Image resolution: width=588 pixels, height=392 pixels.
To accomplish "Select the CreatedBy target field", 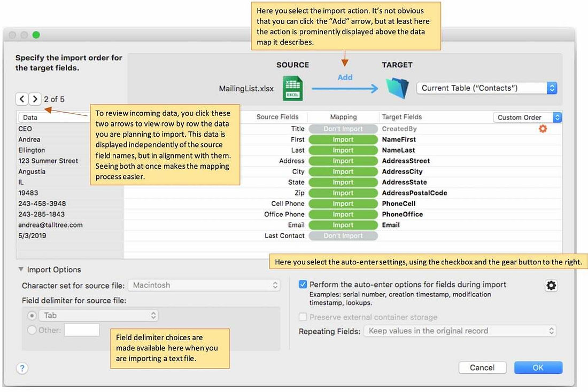I will 399,129.
